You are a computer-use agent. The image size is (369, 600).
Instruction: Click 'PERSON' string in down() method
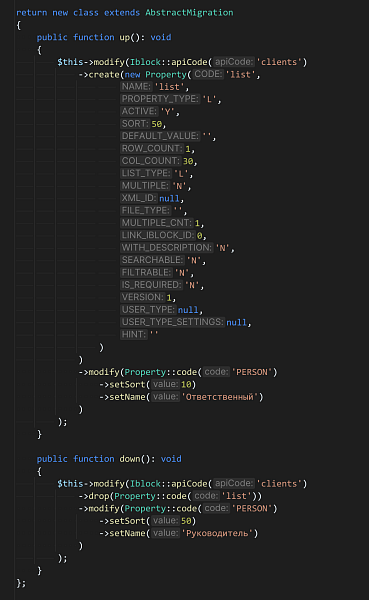click(x=252, y=509)
